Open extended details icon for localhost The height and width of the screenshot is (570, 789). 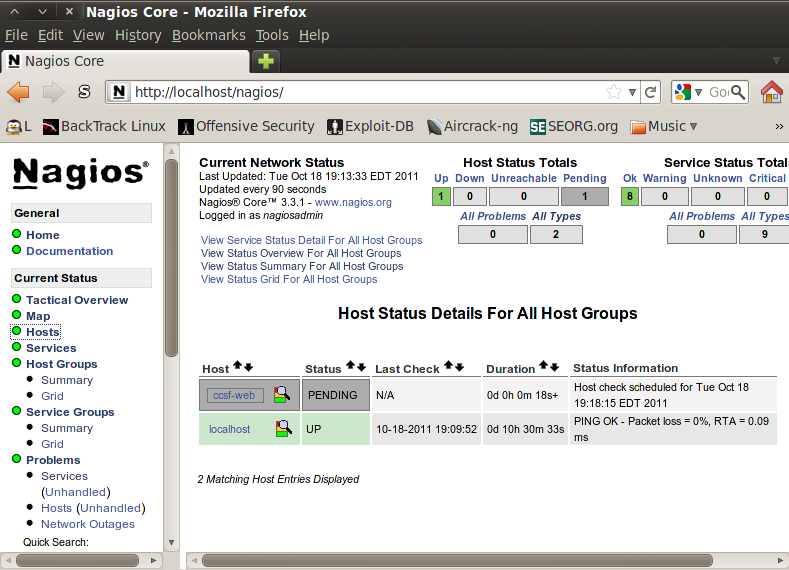[x=283, y=429]
